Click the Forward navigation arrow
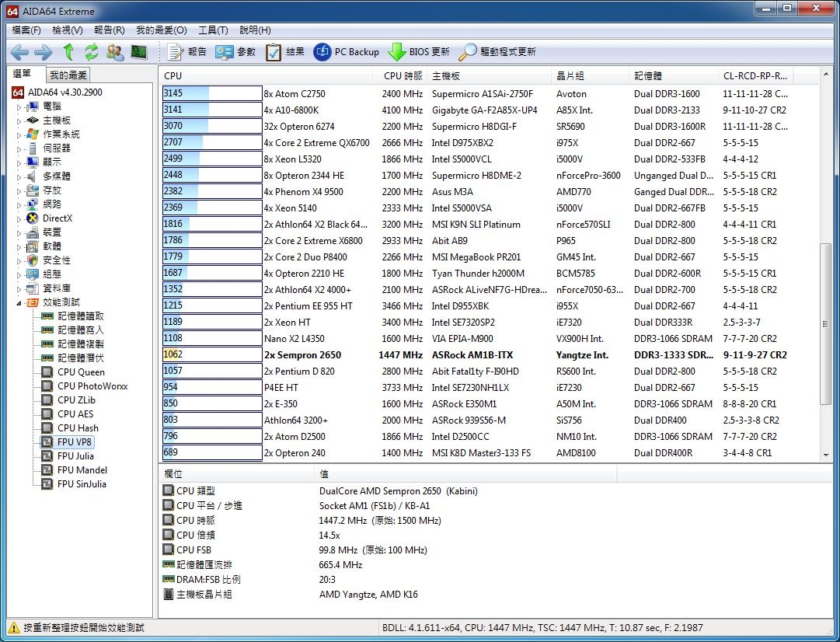The image size is (840, 642). click(43, 52)
